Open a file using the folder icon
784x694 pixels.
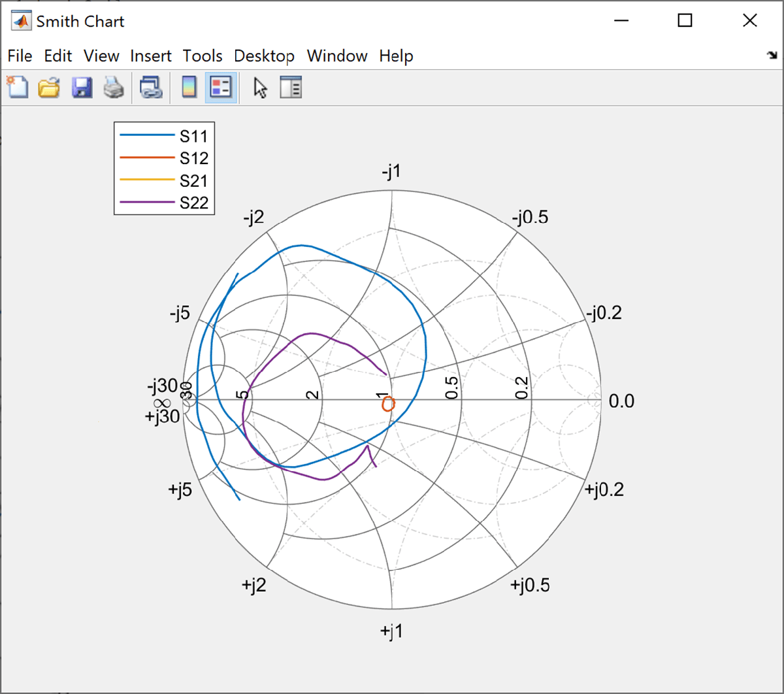(x=49, y=87)
